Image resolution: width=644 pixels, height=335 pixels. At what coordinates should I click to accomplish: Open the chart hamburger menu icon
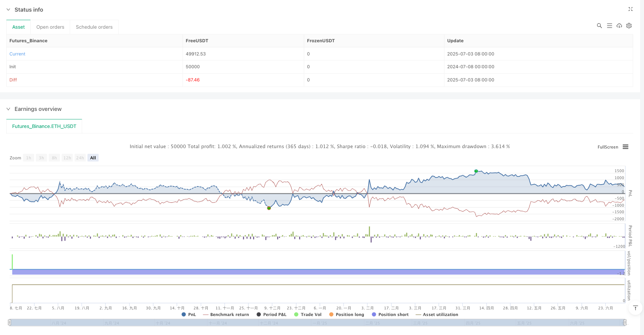[625, 147]
